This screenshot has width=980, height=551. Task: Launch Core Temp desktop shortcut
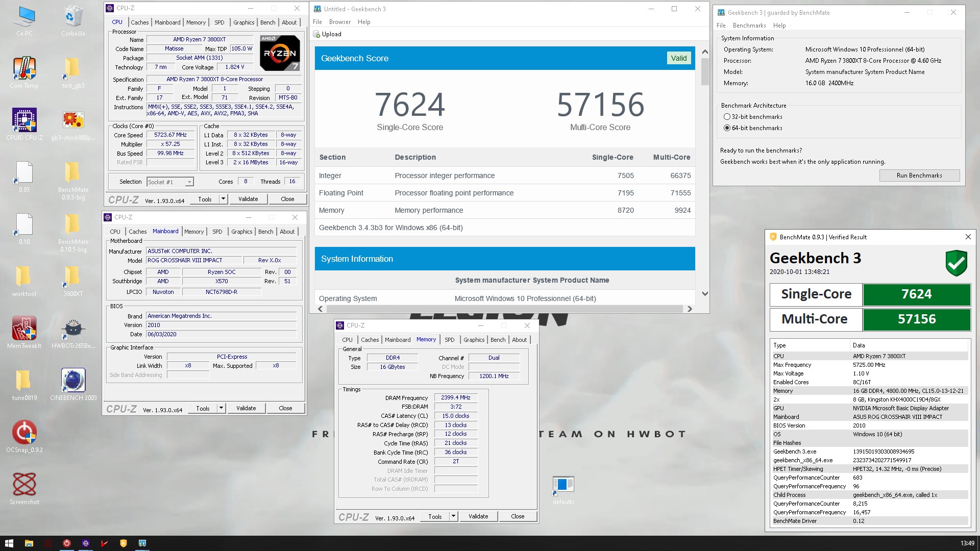tap(24, 73)
